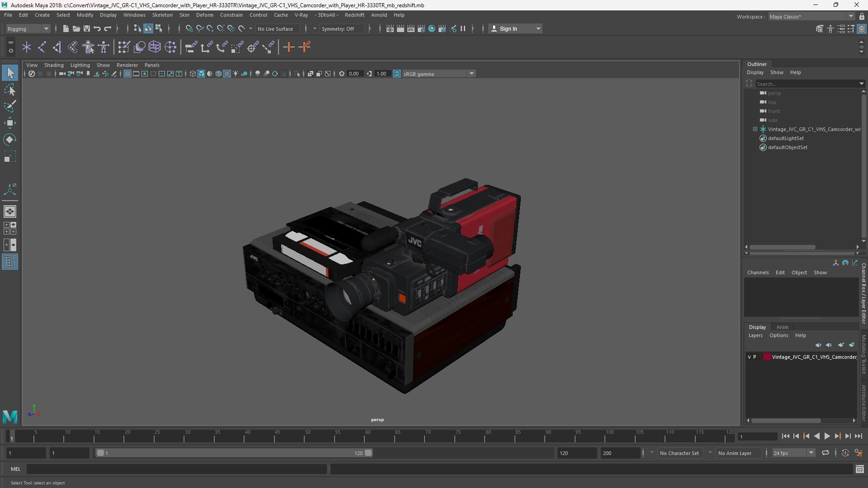Image resolution: width=868 pixels, height=488 pixels.
Task: Click the Save scene icon
Action: (x=87, y=28)
